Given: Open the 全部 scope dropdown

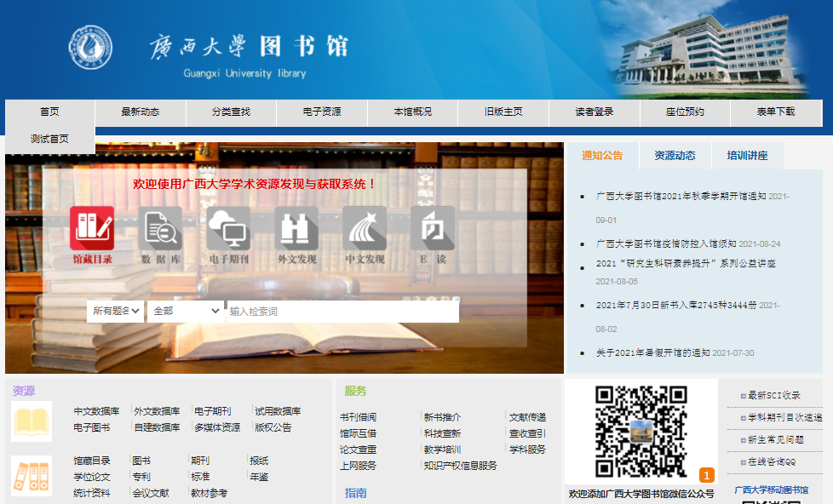Looking at the screenshot, I should pos(186,312).
